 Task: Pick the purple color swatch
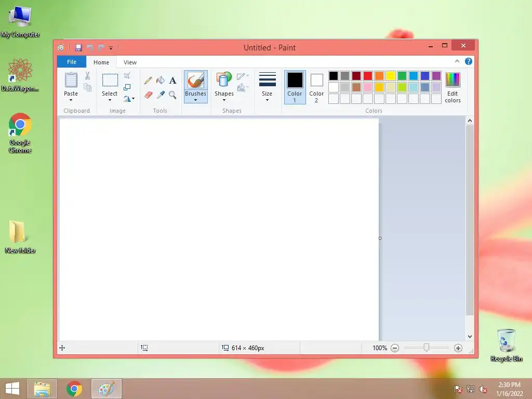tap(436, 76)
